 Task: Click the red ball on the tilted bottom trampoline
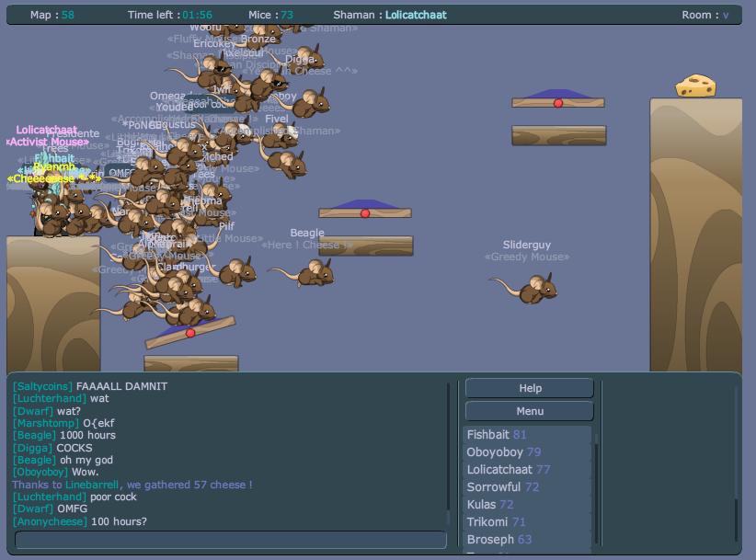coord(190,333)
